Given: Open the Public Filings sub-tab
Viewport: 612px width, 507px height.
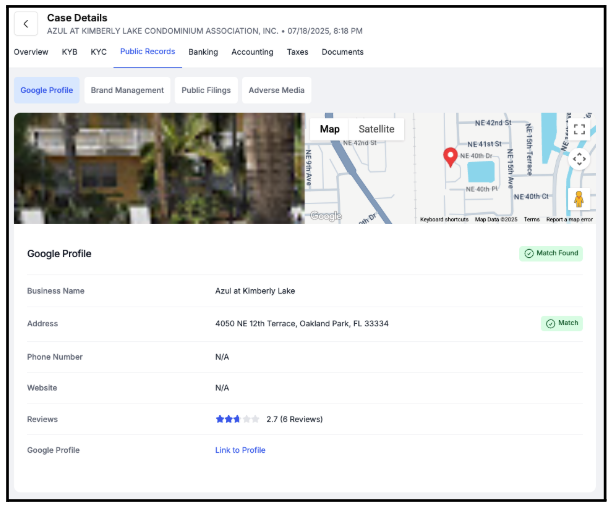Looking at the screenshot, I should pos(206,90).
